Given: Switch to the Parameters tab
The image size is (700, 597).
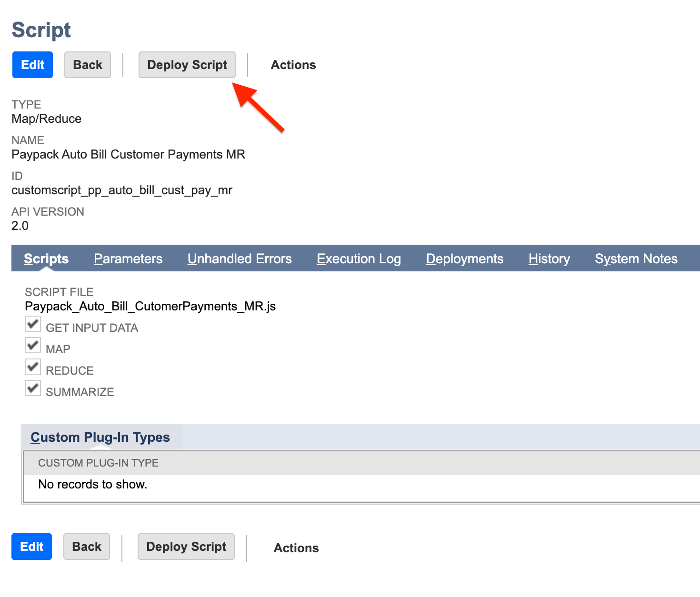Looking at the screenshot, I should click(x=128, y=259).
